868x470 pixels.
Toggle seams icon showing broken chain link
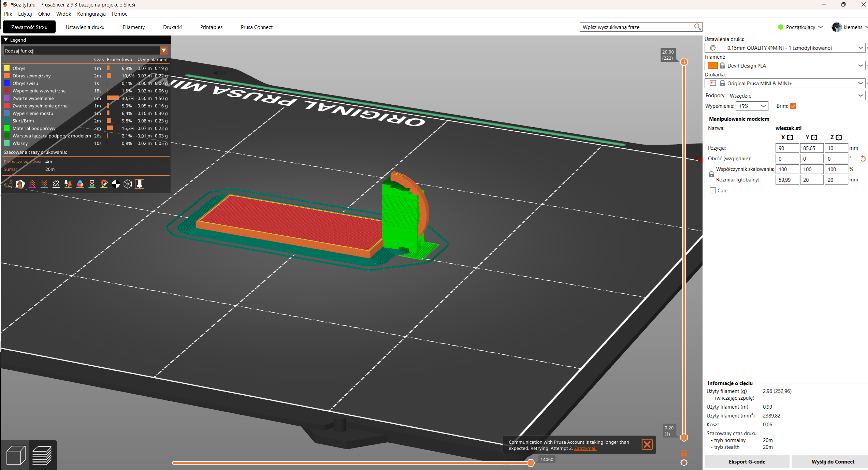tap(56, 184)
